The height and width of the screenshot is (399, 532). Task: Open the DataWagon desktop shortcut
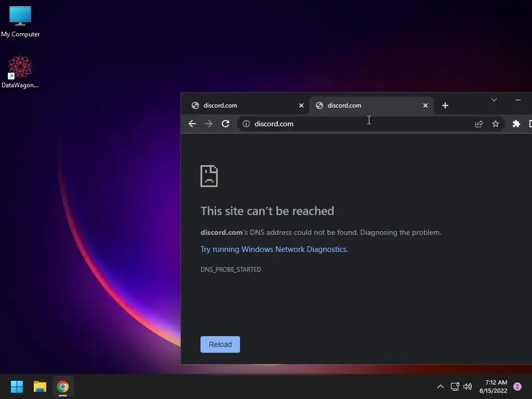tap(20, 72)
